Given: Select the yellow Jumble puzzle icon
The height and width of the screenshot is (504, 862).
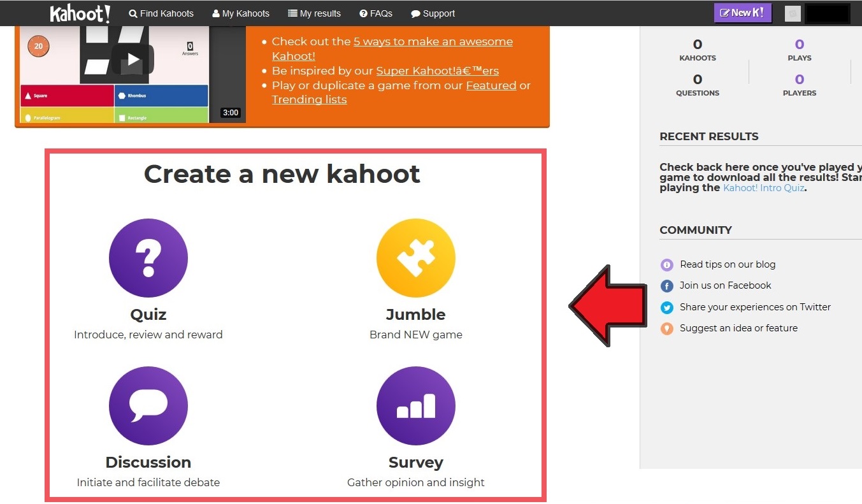Looking at the screenshot, I should pyautogui.click(x=415, y=257).
